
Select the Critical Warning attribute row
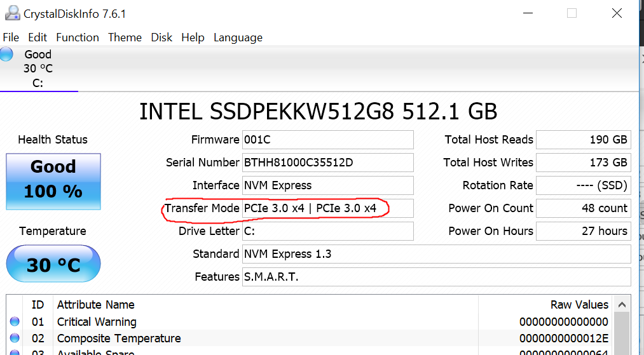(x=309, y=322)
